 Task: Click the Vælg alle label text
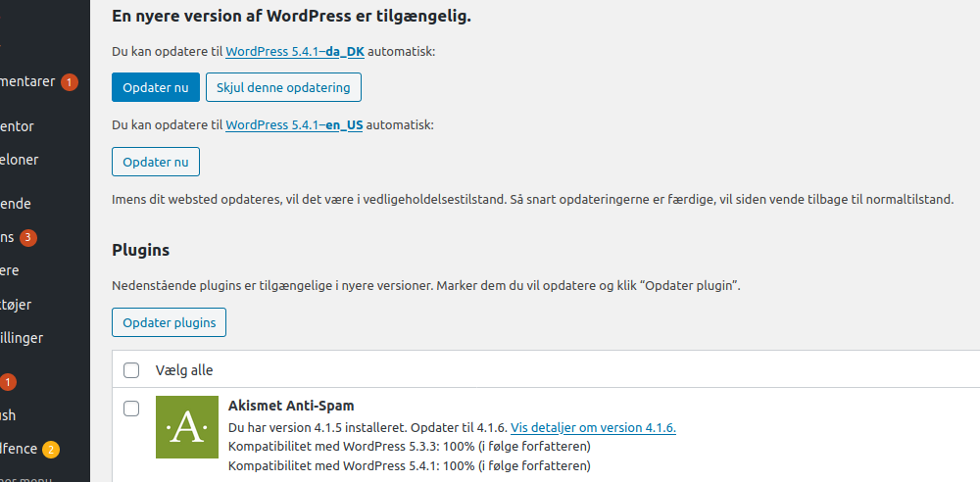[x=184, y=370]
